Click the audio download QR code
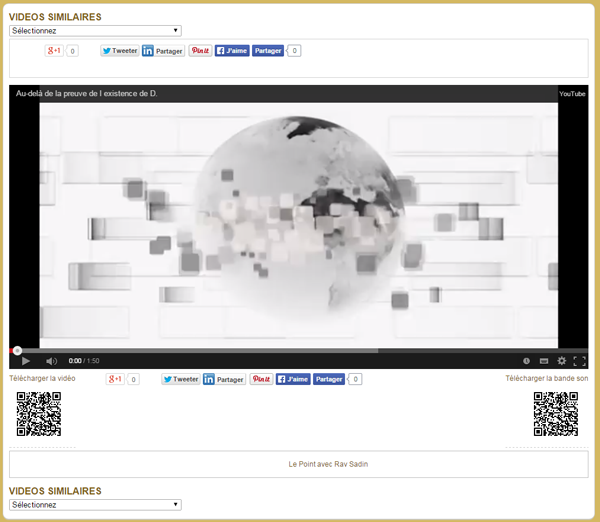600x522 pixels. coord(556,414)
